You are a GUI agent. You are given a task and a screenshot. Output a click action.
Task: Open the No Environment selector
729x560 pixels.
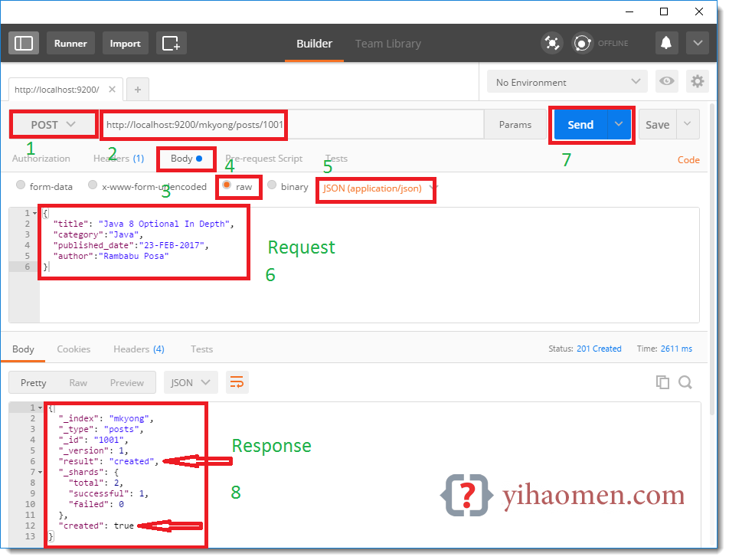pos(567,82)
